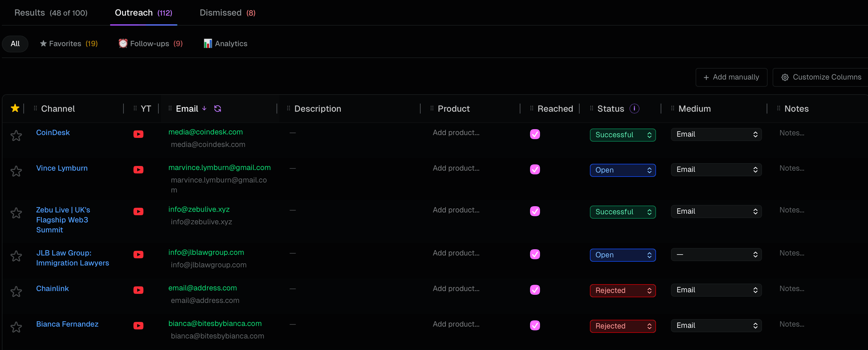Grab the Channel column drag handle

click(x=35, y=108)
